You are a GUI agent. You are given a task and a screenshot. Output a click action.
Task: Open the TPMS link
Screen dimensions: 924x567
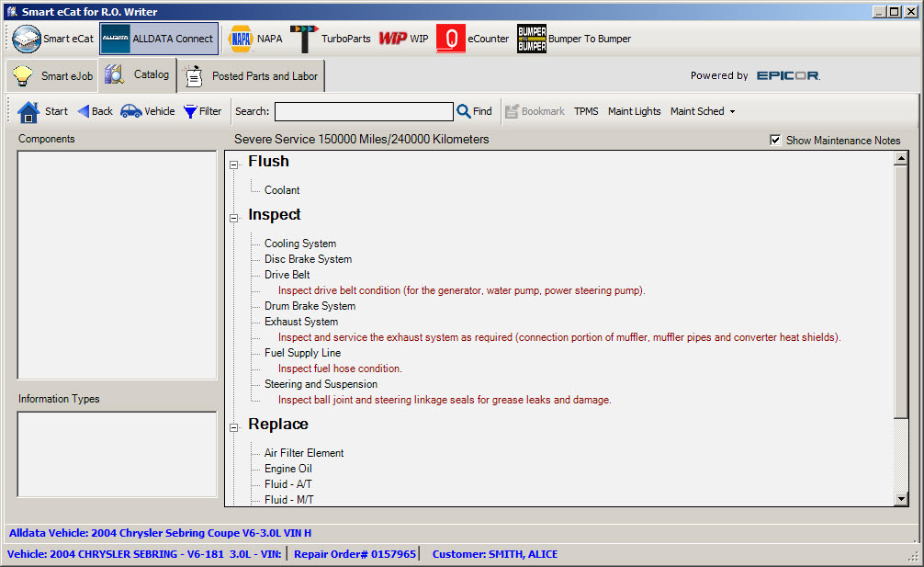point(586,111)
